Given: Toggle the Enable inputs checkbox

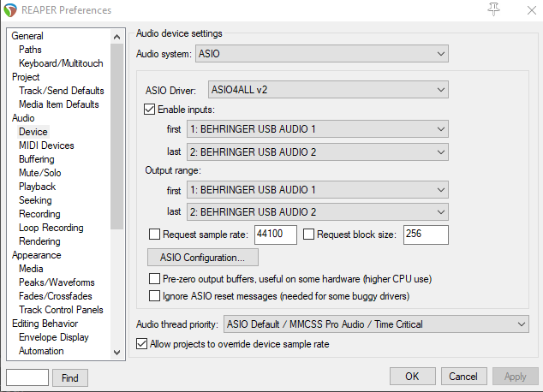Looking at the screenshot, I should [149, 110].
